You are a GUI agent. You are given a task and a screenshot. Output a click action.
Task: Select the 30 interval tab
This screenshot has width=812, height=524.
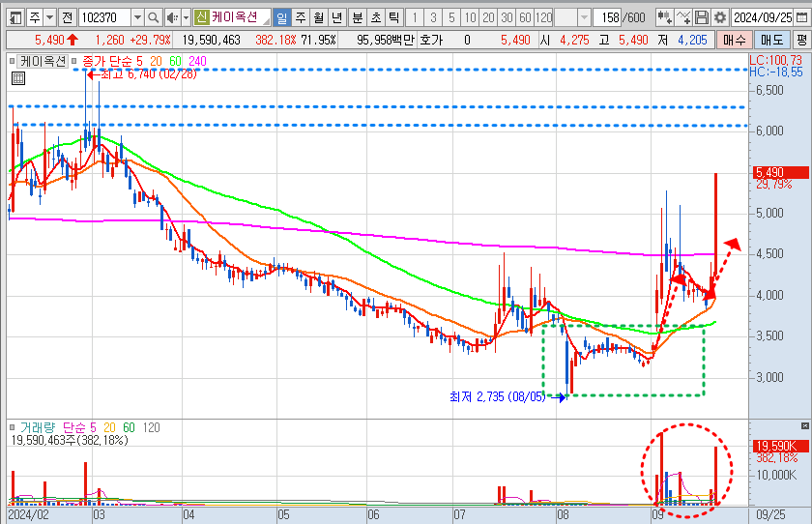click(507, 18)
